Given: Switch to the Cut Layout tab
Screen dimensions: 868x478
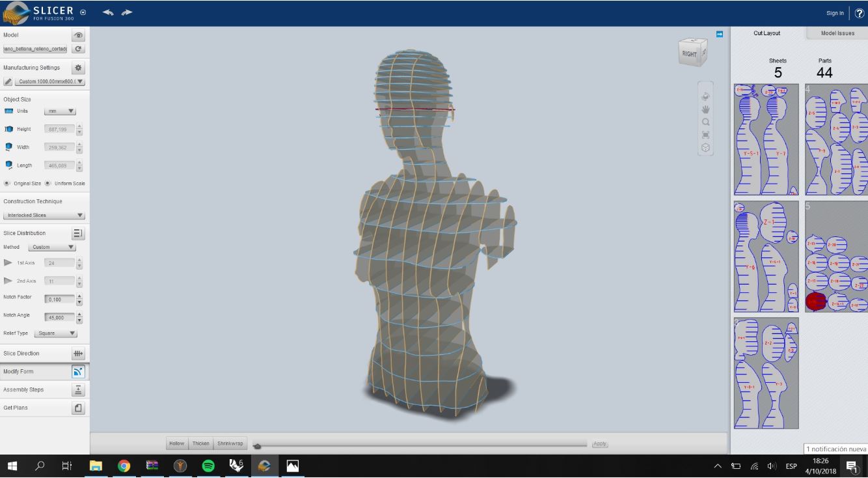Looking at the screenshot, I should pyautogui.click(x=766, y=33).
